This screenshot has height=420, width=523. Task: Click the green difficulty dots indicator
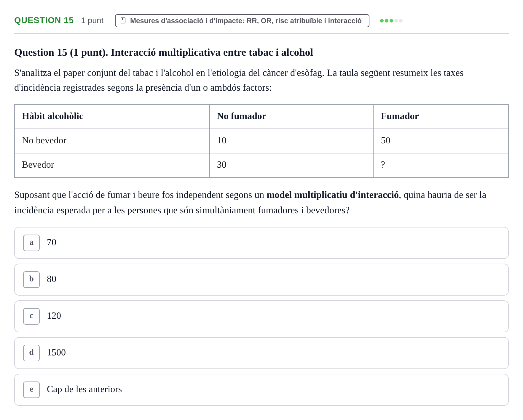391,21
